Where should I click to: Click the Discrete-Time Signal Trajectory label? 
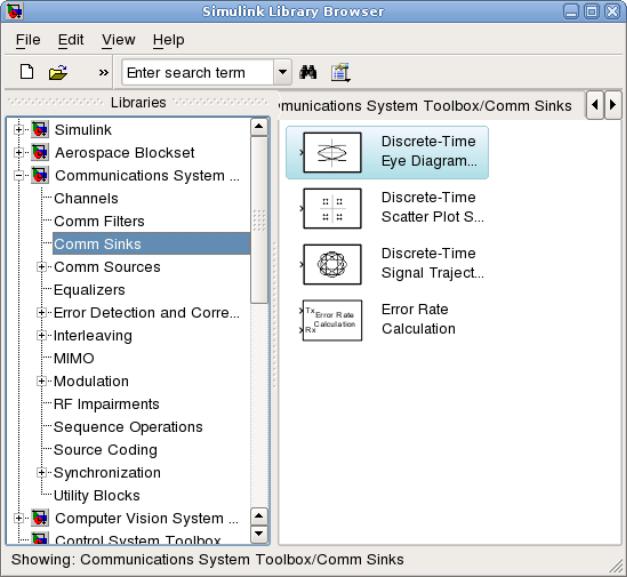click(432, 263)
